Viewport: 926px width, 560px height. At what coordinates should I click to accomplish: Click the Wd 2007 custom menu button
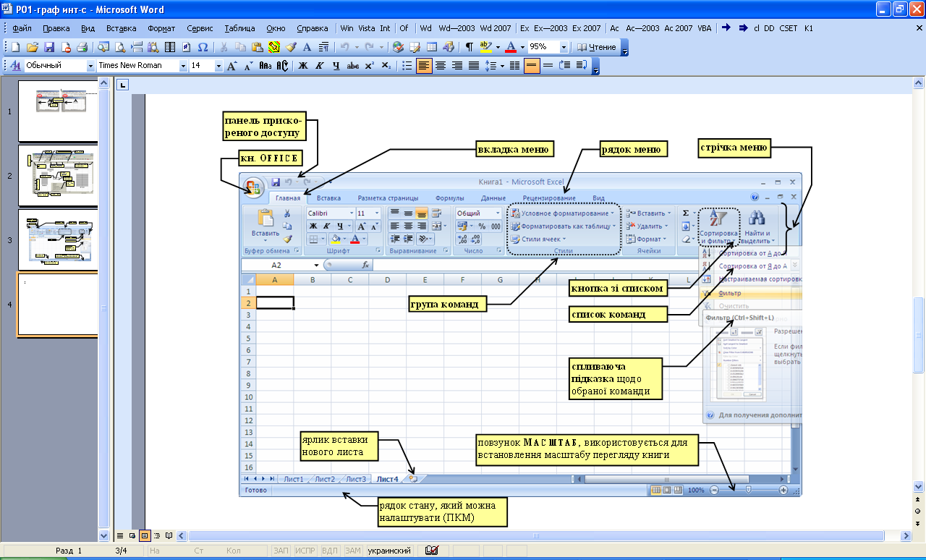coord(495,28)
